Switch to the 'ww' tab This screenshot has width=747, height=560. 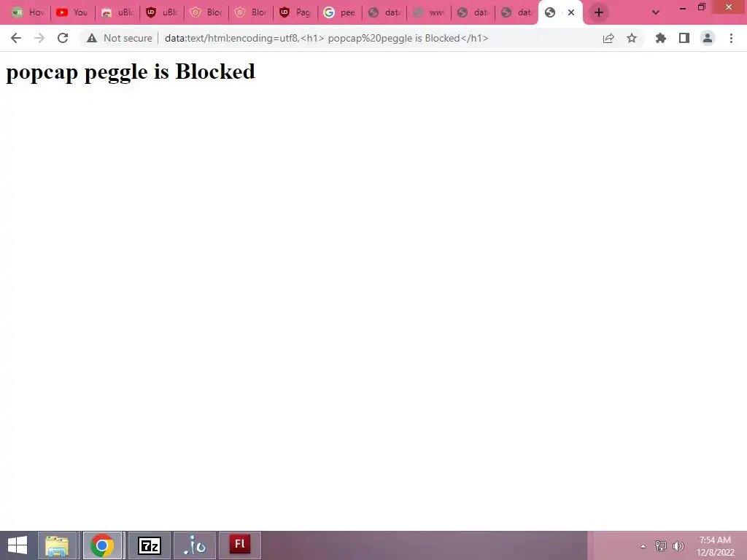(x=428, y=12)
